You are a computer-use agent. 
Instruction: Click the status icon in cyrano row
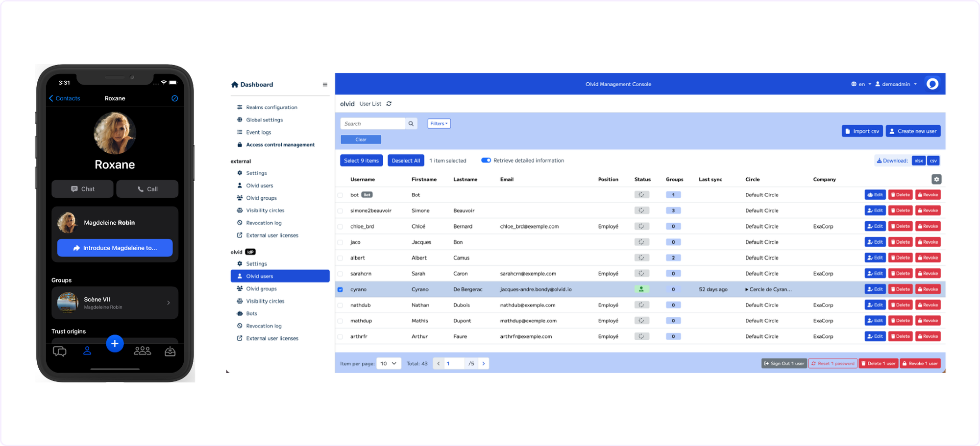click(641, 289)
